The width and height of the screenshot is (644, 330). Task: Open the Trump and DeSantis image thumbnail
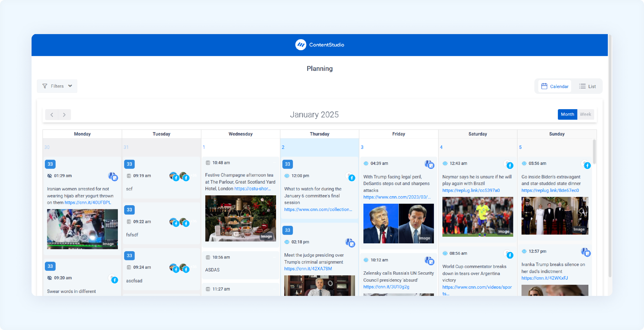tap(398, 224)
